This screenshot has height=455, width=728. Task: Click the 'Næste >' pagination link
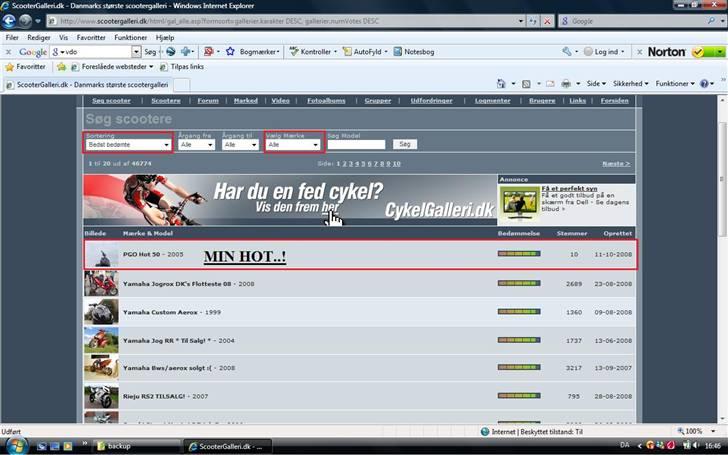[616, 164]
